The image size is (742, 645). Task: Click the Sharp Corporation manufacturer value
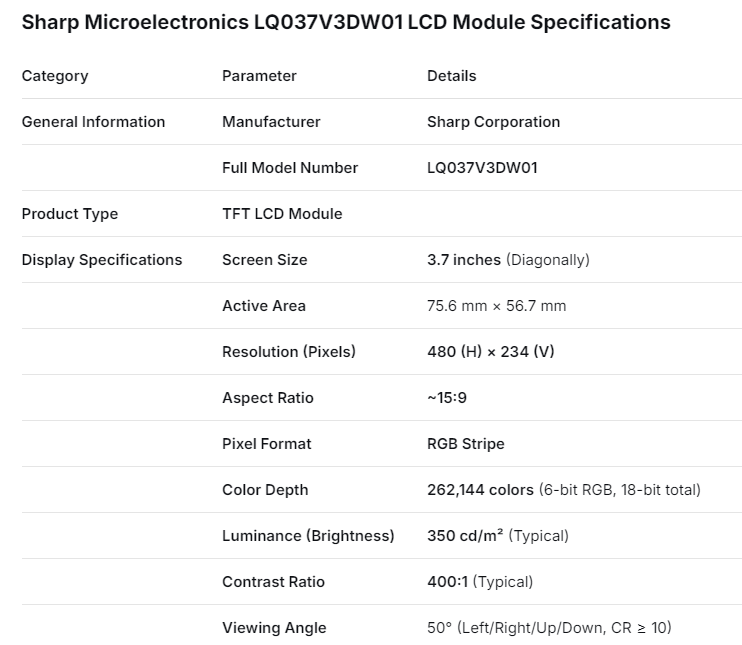[493, 122]
